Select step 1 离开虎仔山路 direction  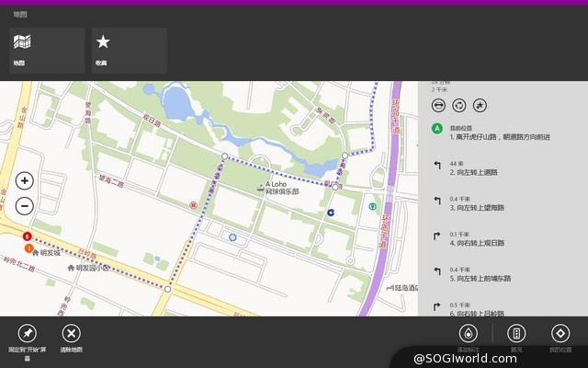click(500, 137)
